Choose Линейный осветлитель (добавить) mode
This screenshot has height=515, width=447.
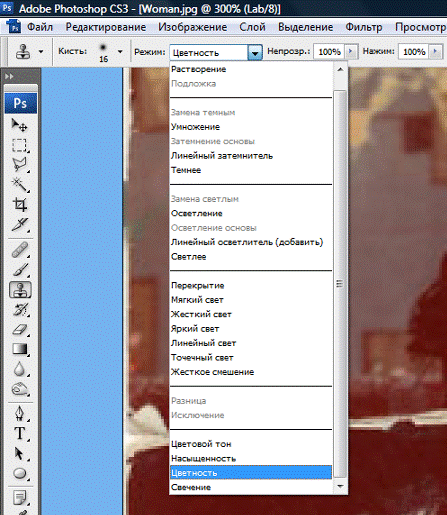click(251, 242)
